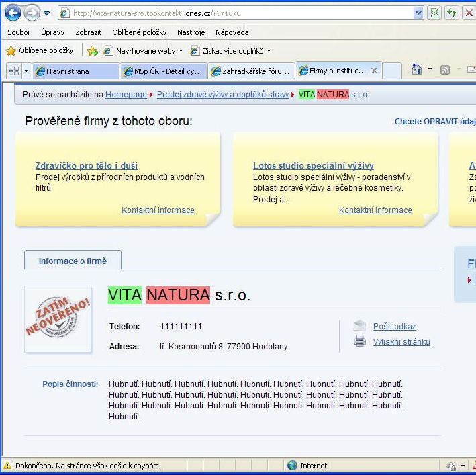
Task: Click the Compatibility View icon in address bar
Action: click(434, 13)
